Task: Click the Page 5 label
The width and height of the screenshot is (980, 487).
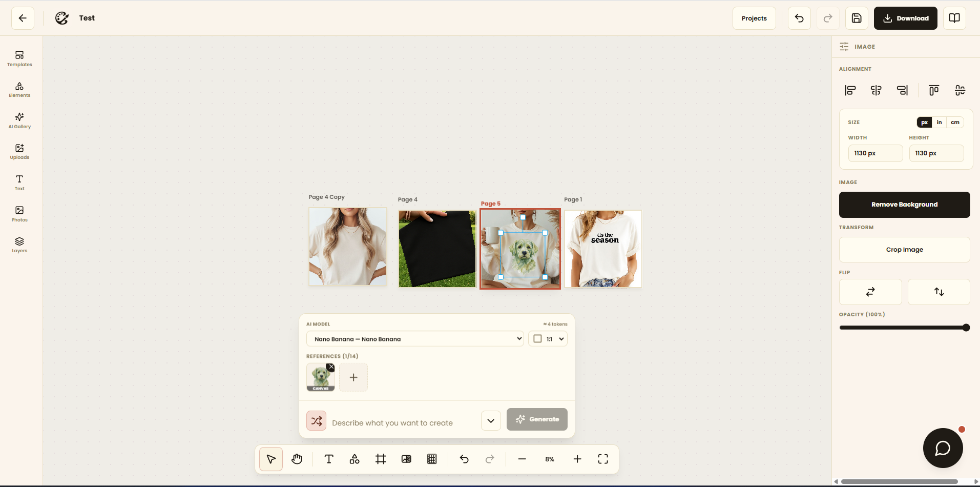Action: tap(491, 204)
